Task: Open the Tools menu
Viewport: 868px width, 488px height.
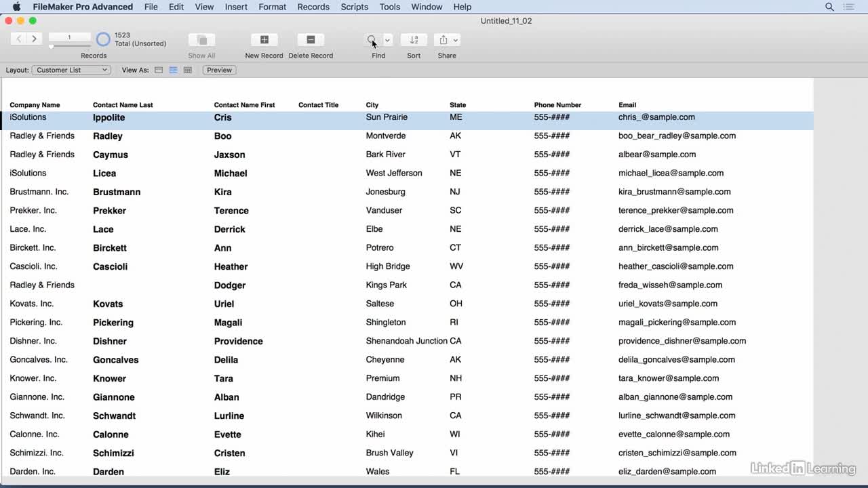Action: point(390,7)
